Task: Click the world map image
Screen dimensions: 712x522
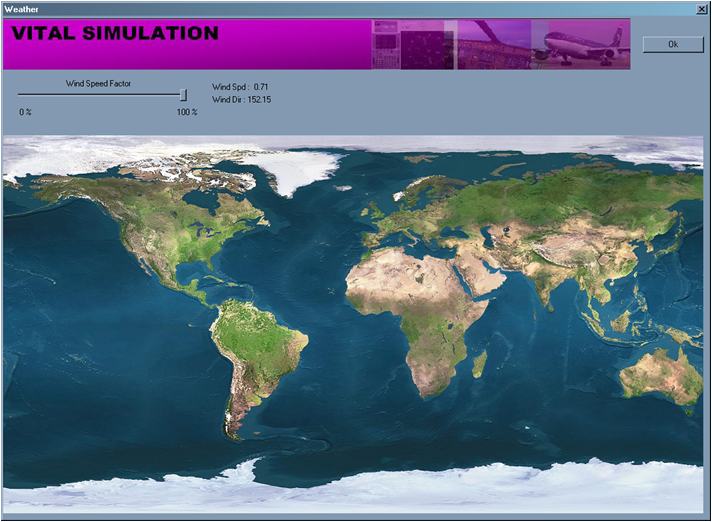Action: click(353, 324)
